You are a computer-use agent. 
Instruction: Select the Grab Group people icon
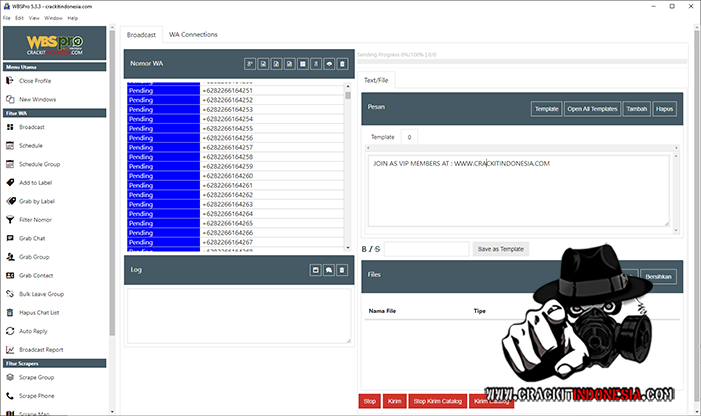pyautogui.click(x=10, y=257)
